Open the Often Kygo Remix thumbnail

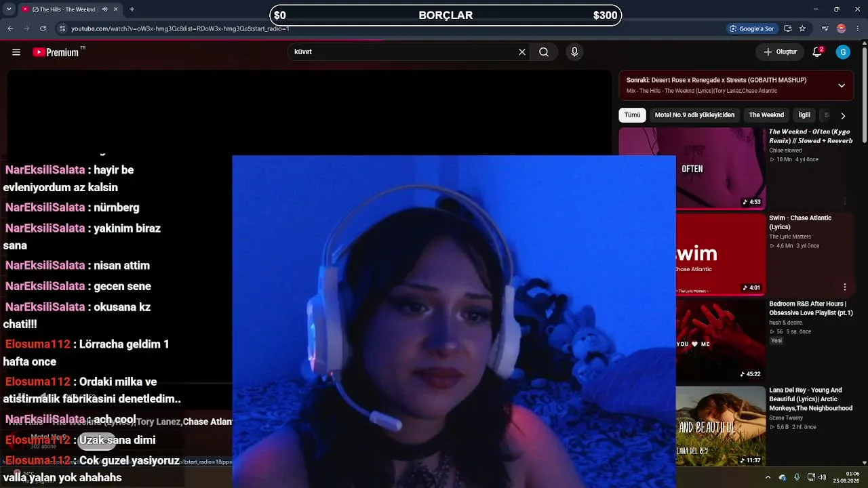[692, 168]
